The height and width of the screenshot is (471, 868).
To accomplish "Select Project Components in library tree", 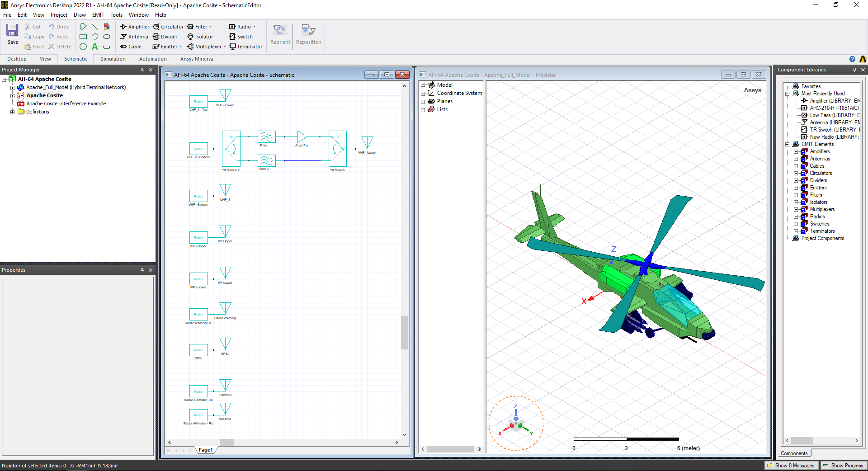I will (822, 239).
